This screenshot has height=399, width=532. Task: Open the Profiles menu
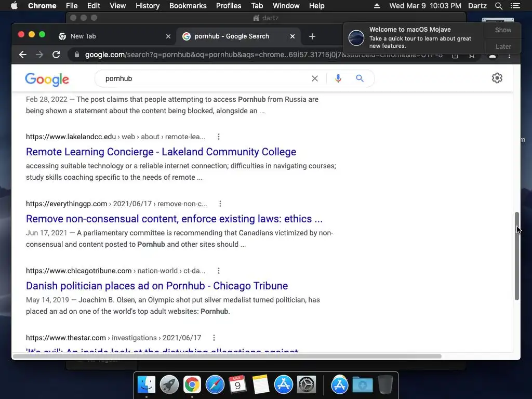pos(229,6)
